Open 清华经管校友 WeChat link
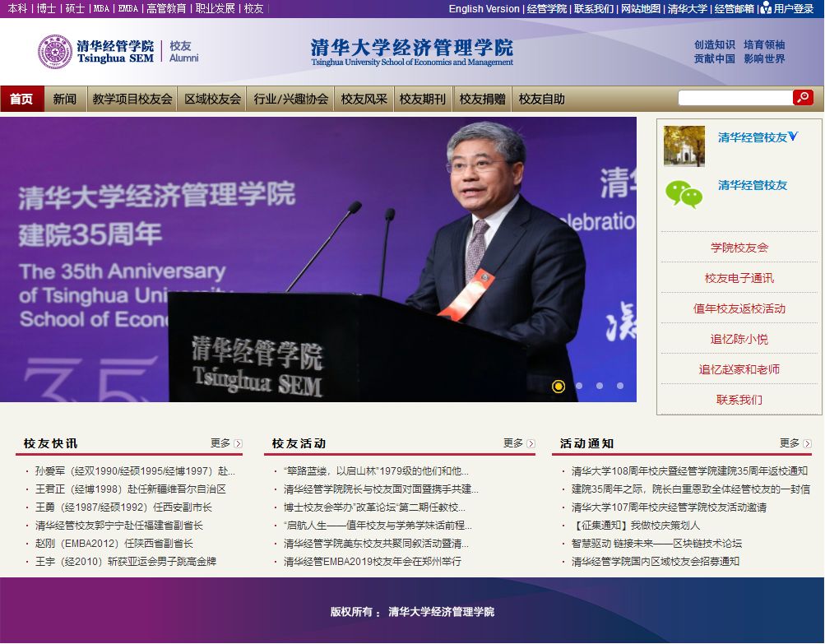The width and height of the screenshot is (825, 644). coord(753,185)
